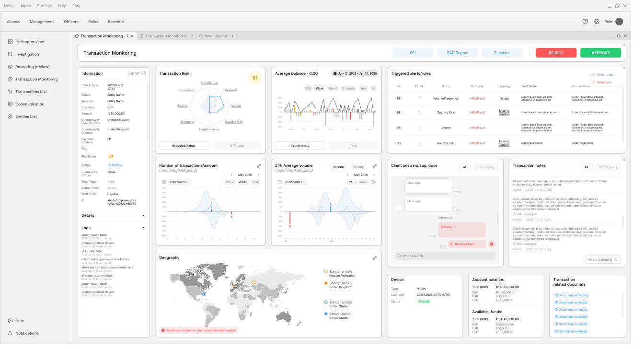Open Investigation in the sidebar
Image resolution: width=644 pixels, height=349 pixels.
[23, 55]
